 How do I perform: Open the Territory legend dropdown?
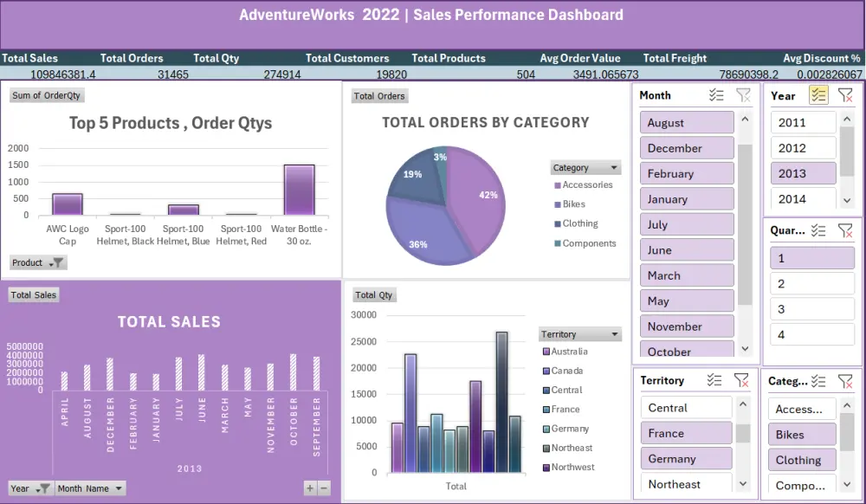tap(580, 334)
